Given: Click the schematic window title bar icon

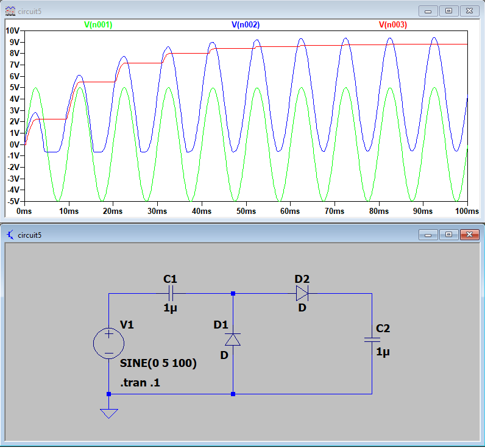Looking at the screenshot, I should tap(10, 235).
